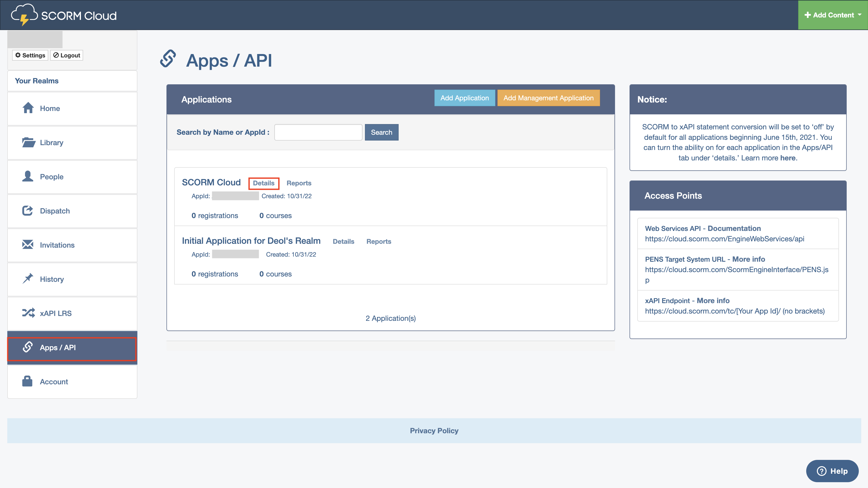Click the Search by Name or AppId field

[318, 132]
